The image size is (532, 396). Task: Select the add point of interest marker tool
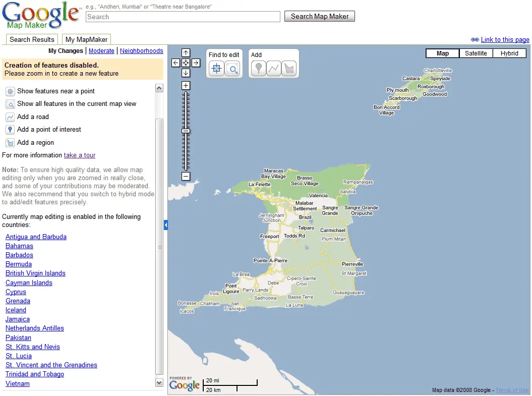[x=258, y=69]
